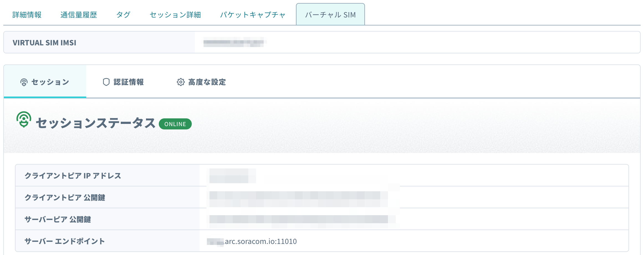Image resolution: width=644 pixels, height=255 pixels.
Task: Switch to the セッション sub-tab
Action: [x=50, y=82]
